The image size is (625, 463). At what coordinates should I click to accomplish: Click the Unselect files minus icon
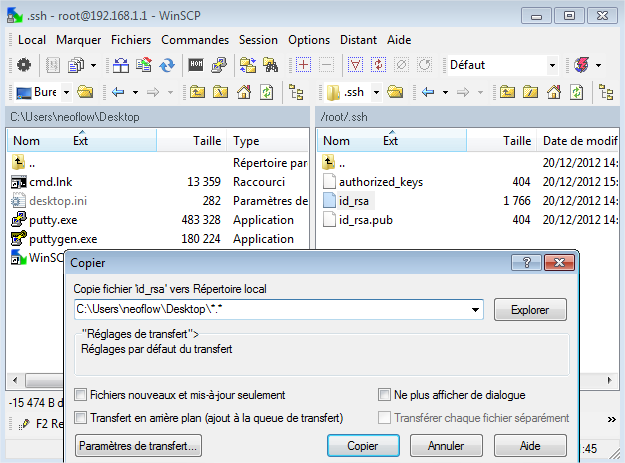326,65
